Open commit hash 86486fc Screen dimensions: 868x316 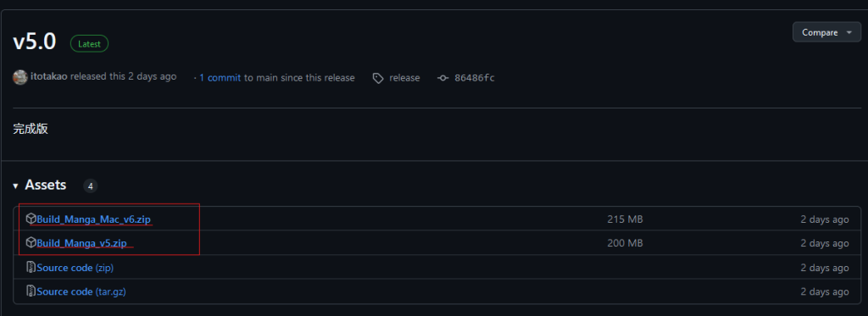click(475, 78)
